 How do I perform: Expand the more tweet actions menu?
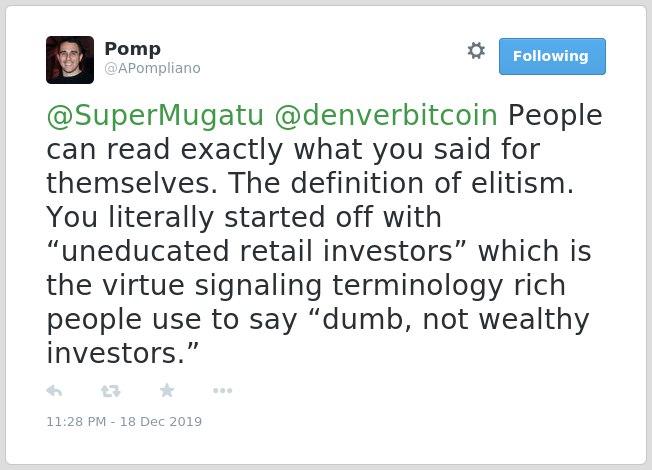[x=222, y=391]
